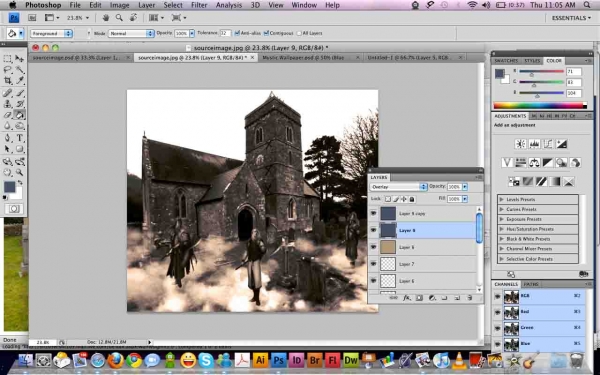Open layer Opacity slider arrow
Image resolution: width=600 pixels, height=375 pixels.
(465, 187)
